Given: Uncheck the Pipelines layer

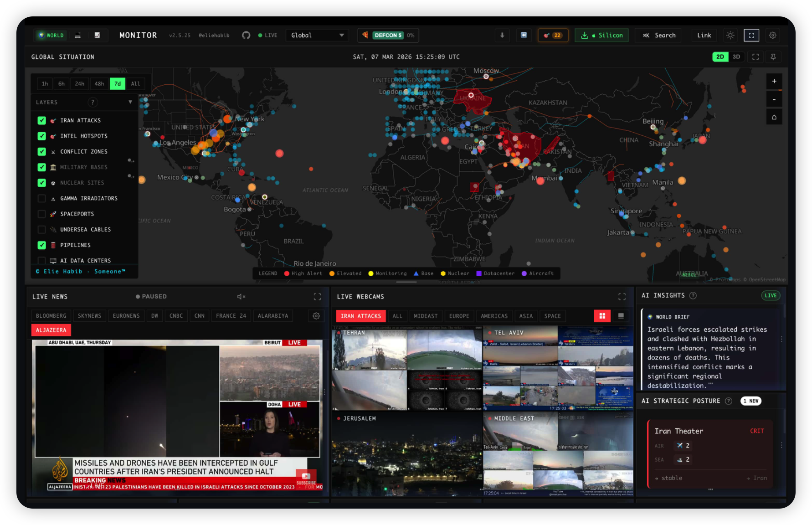Looking at the screenshot, I should point(42,245).
